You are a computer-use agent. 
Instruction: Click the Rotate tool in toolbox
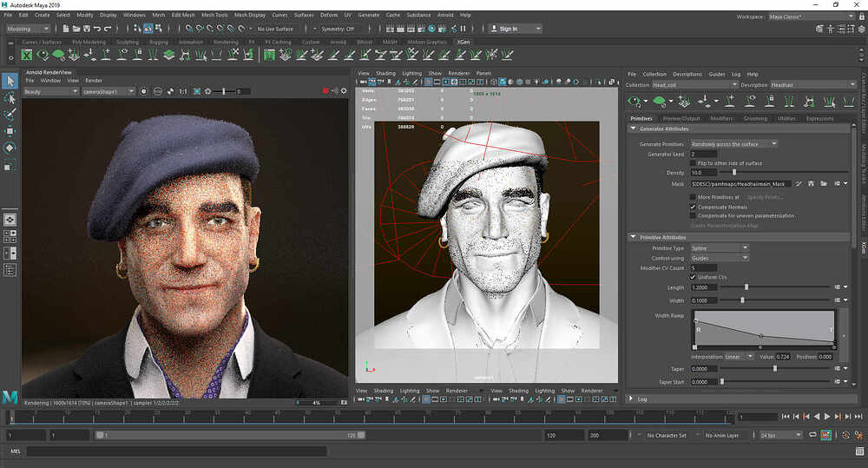[x=10, y=148]
